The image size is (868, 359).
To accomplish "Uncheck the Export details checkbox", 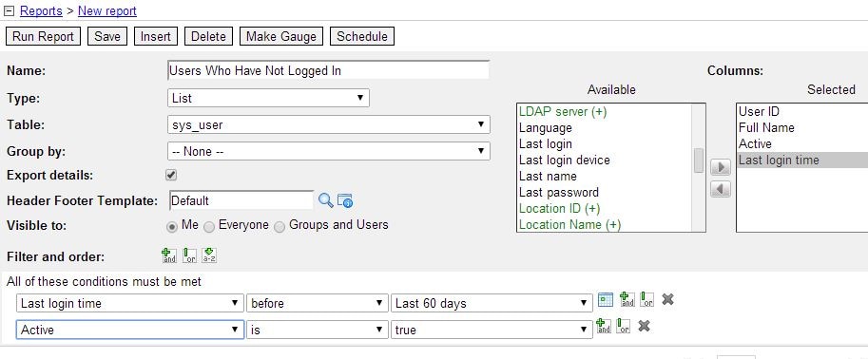I will coord(171,176).
